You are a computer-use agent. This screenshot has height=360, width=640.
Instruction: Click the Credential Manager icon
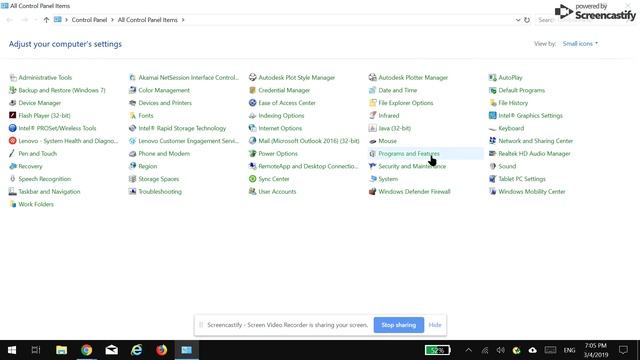(x=252, y=90)
